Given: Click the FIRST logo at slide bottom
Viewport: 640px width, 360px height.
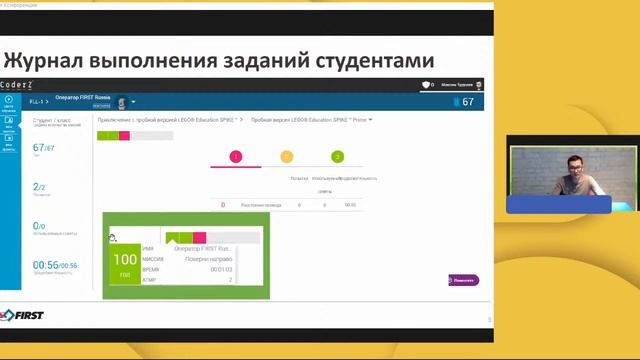Looking at the screenshot, I should tap(22, 315).
